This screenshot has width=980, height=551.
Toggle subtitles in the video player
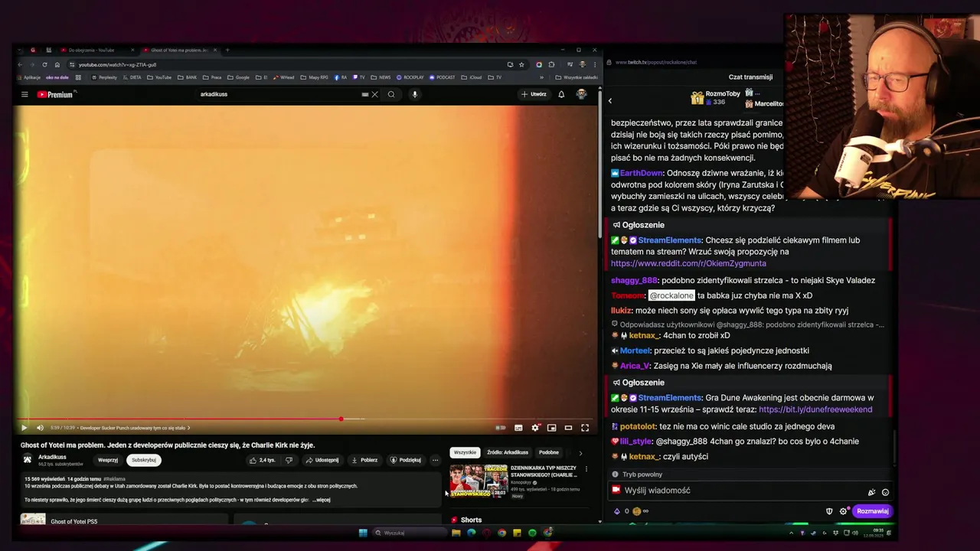coord(518,428)
